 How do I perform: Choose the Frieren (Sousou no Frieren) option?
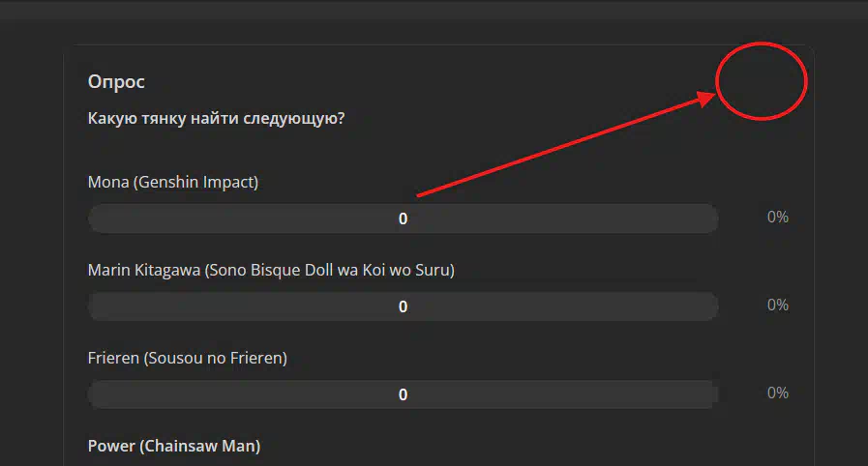[x=187, y=358]
